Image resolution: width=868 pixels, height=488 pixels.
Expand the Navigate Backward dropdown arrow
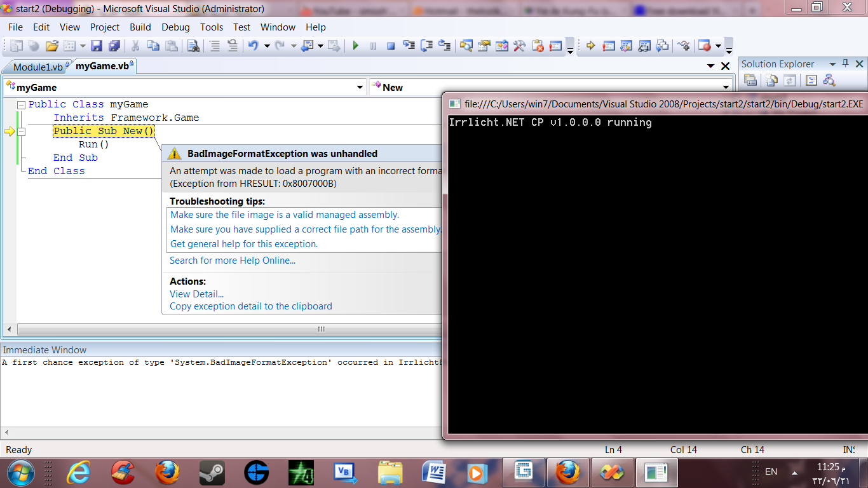click(x=320, y=46)
